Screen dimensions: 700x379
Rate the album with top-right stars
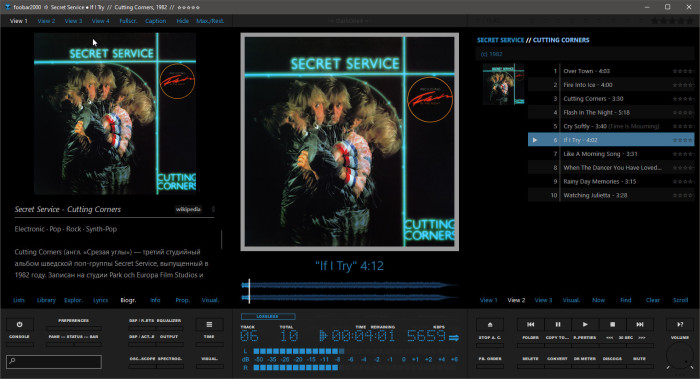[x=672, y=21]
